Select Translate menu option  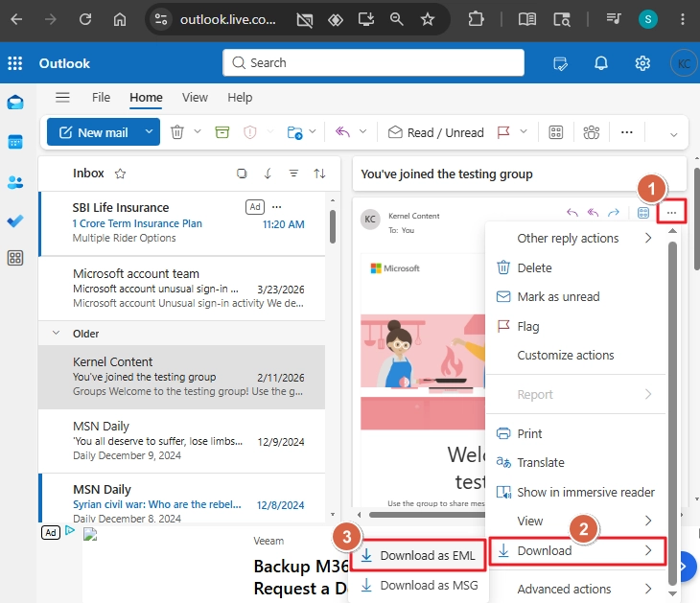tap(575, 462)
